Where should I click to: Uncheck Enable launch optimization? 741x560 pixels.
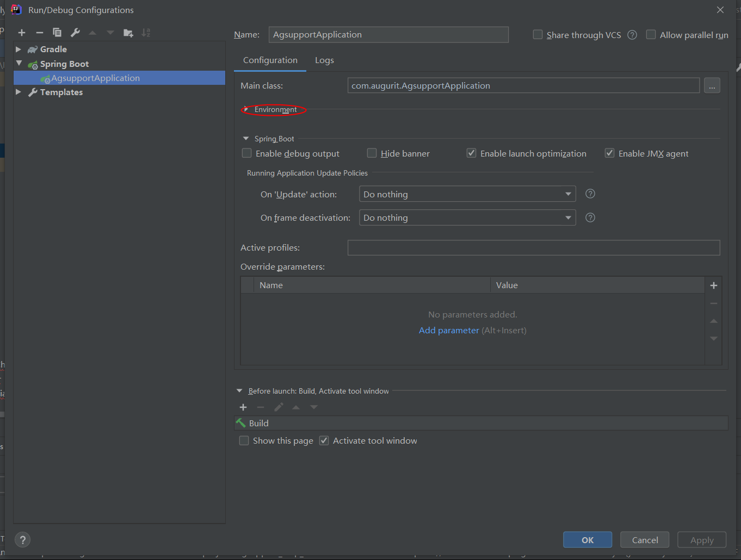click(472, 153)
